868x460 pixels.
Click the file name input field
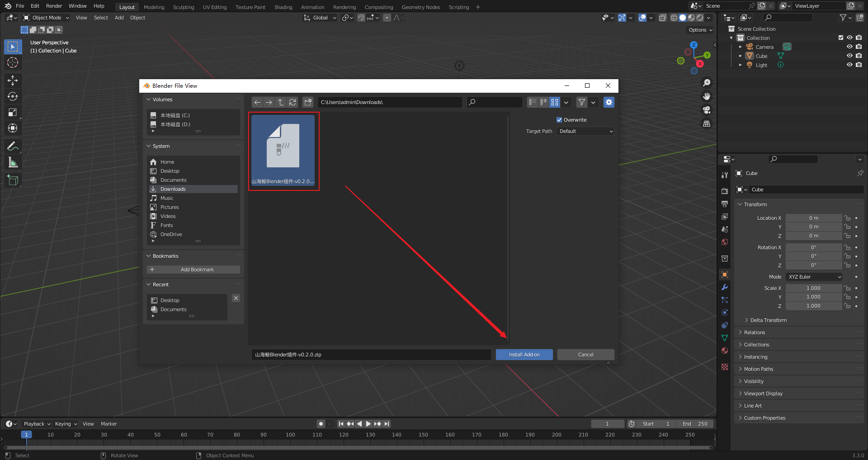(371, 355)
